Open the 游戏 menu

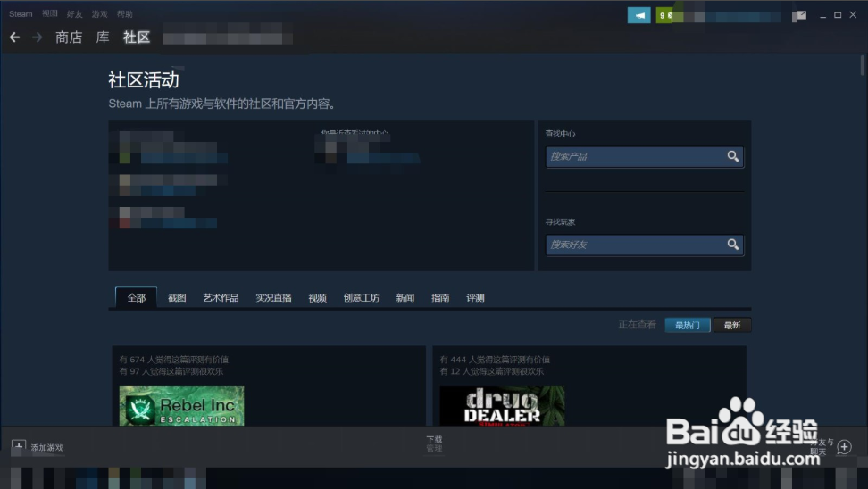point(100,13)
